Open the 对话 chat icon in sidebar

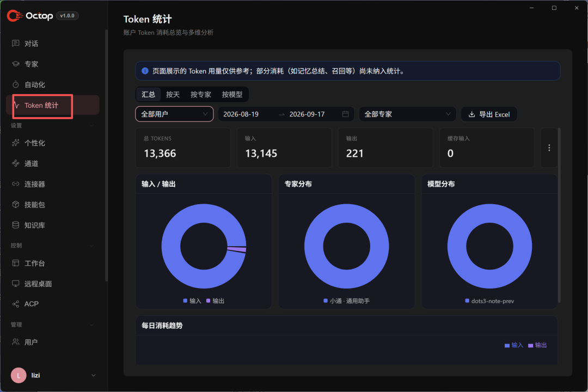coord(15,43)
